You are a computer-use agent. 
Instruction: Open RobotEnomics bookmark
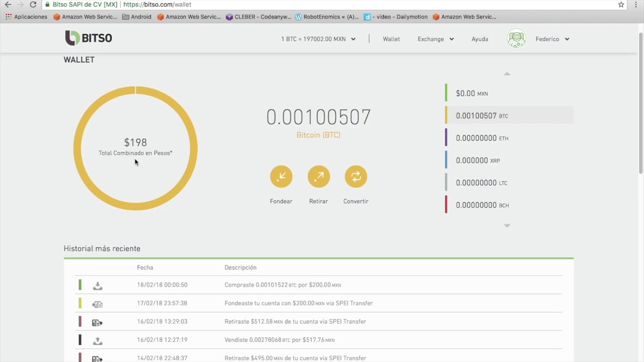tap(327, 17)
